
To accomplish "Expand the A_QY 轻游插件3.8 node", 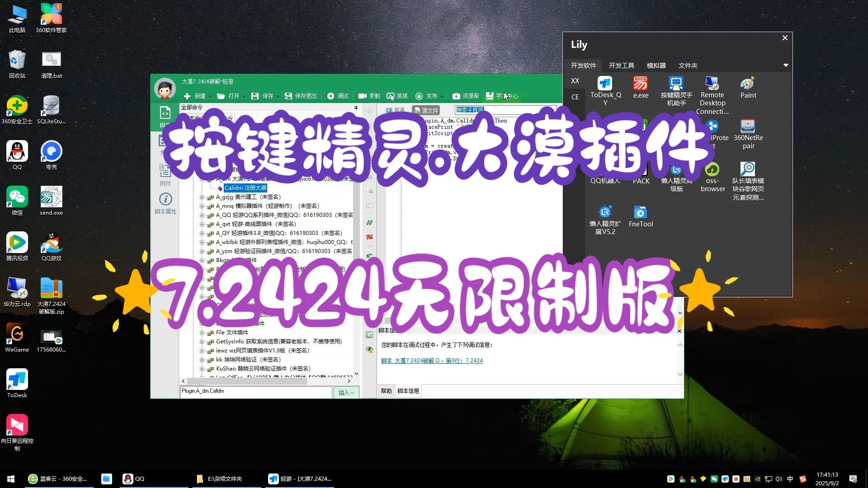I will (202, 233).
